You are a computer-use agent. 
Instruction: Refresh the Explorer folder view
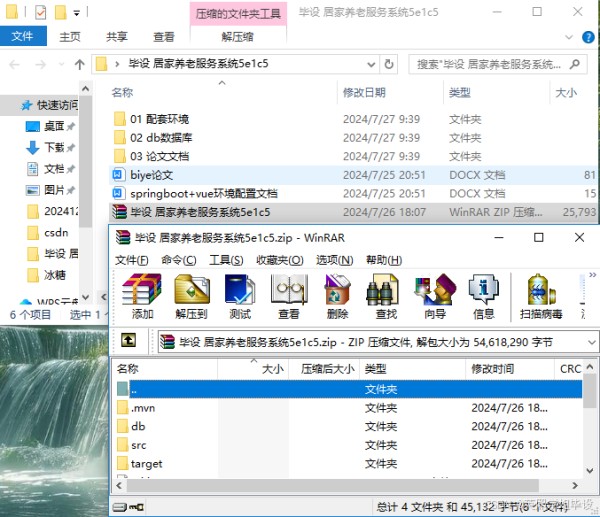tap(388, 64)
